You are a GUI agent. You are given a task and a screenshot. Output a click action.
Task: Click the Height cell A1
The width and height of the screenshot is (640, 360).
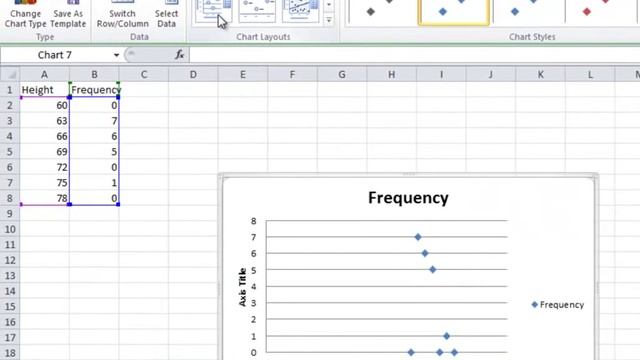pos(44,90)
